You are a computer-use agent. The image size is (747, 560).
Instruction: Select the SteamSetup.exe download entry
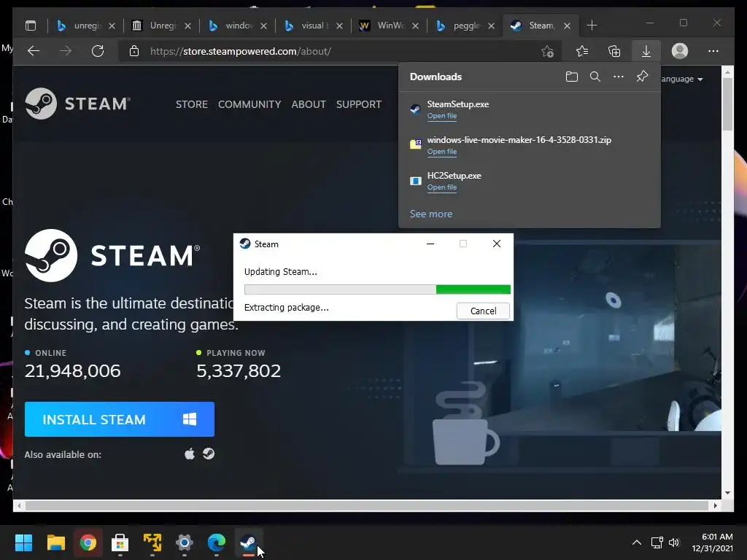(x=529, y=109)
